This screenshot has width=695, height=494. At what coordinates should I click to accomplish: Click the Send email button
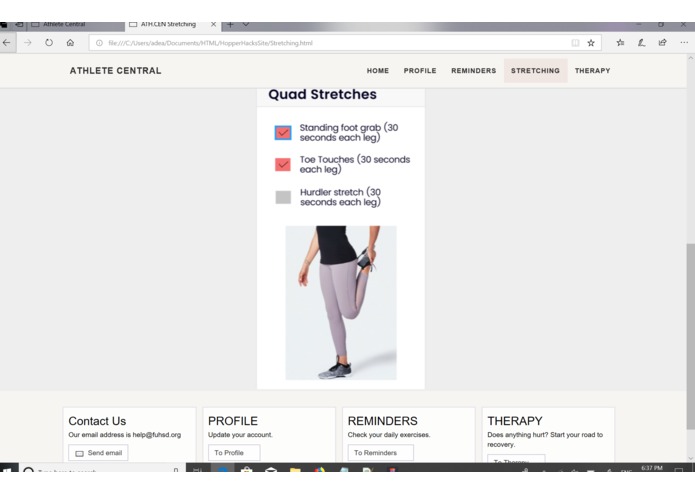(x=98, y=453)
